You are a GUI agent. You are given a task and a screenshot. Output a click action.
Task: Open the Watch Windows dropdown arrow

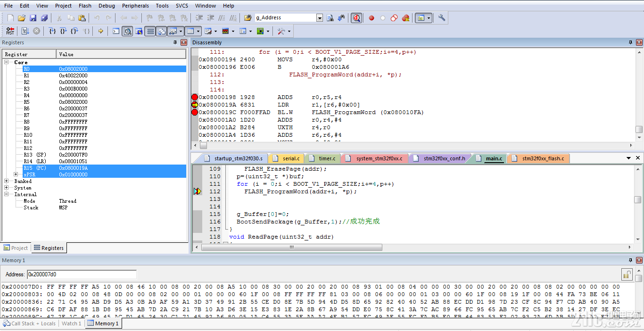[181, 31]
